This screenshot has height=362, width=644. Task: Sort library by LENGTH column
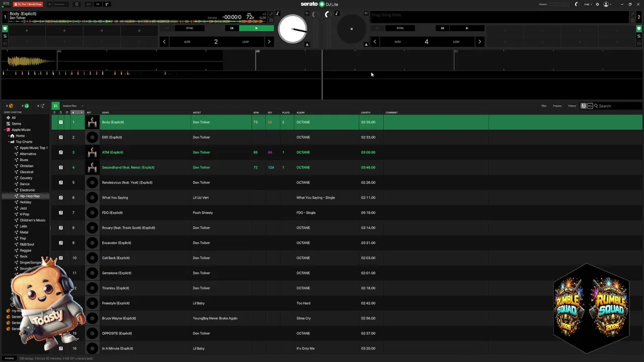(365, 113)
